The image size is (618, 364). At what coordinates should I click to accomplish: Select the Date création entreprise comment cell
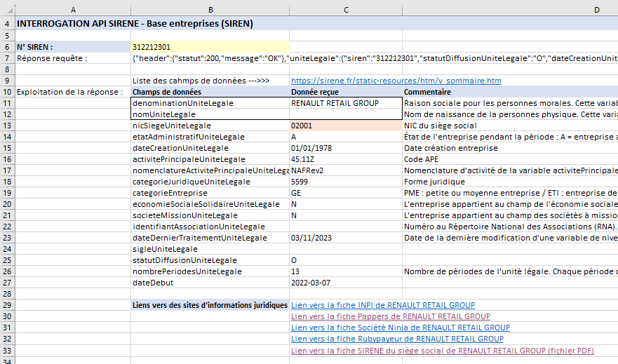pos(510,148)
